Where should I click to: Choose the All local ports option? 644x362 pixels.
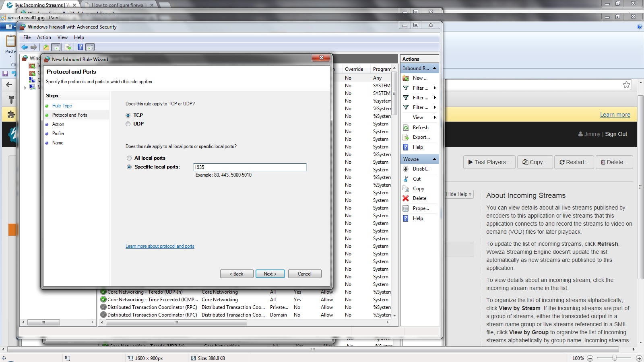point(129,158)
